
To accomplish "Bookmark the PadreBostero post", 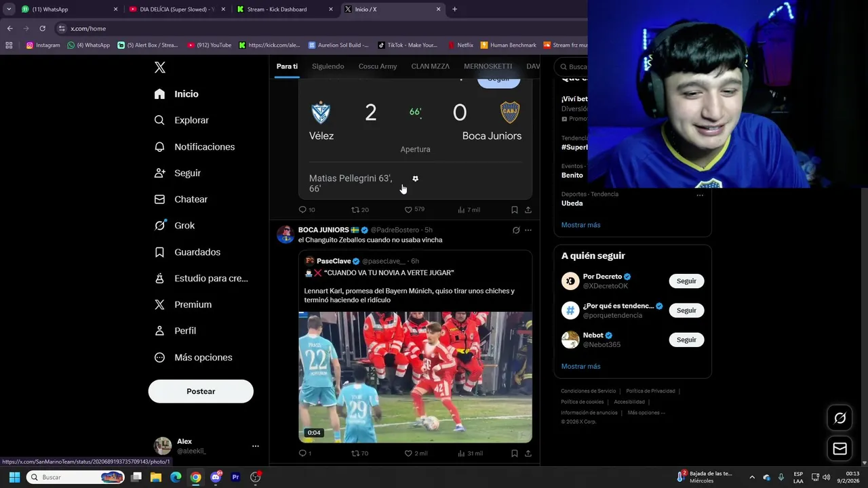I will [515, 453].
